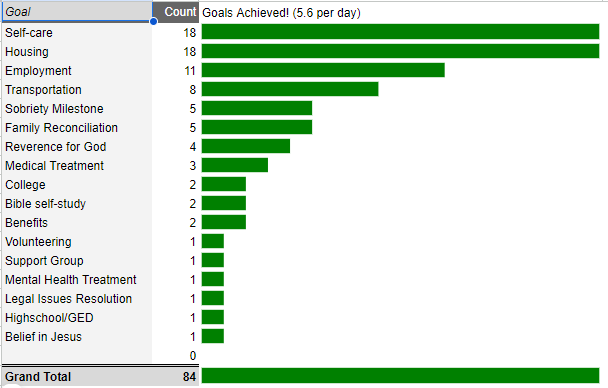Click the Self-care green bar
The width and height of the screenshot is (608, 388).
(401, 31)
